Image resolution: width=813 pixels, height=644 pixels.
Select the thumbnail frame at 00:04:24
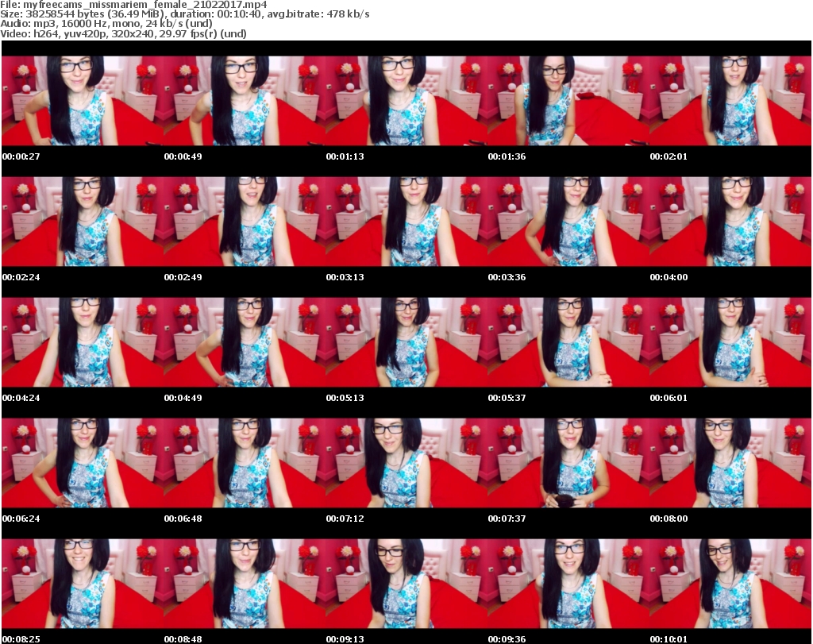tap(83, 342)
